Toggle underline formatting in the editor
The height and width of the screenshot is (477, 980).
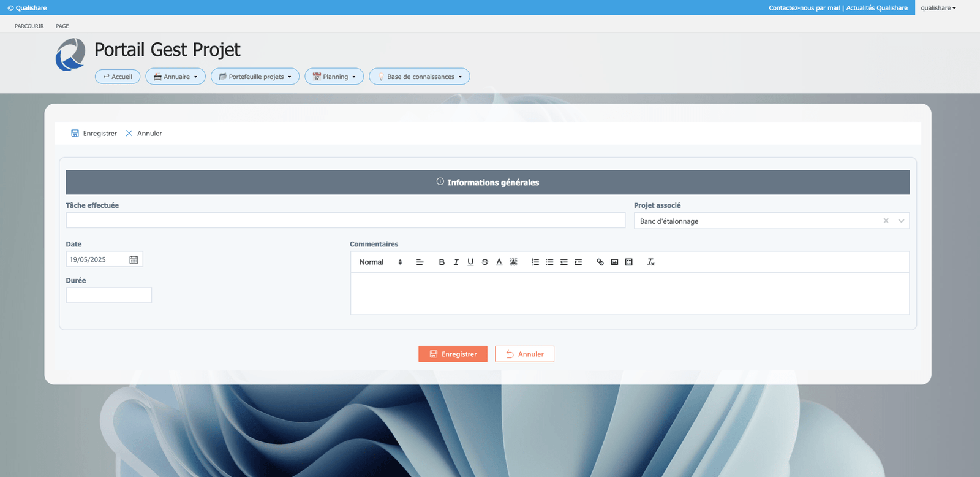click(470, 262)
